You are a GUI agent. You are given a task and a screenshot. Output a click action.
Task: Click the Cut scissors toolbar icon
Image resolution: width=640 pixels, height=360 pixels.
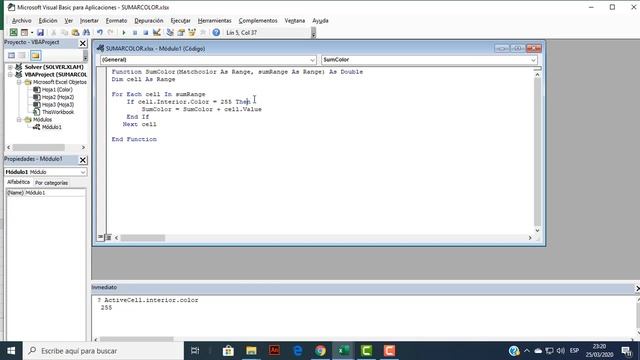coord(53,33)
